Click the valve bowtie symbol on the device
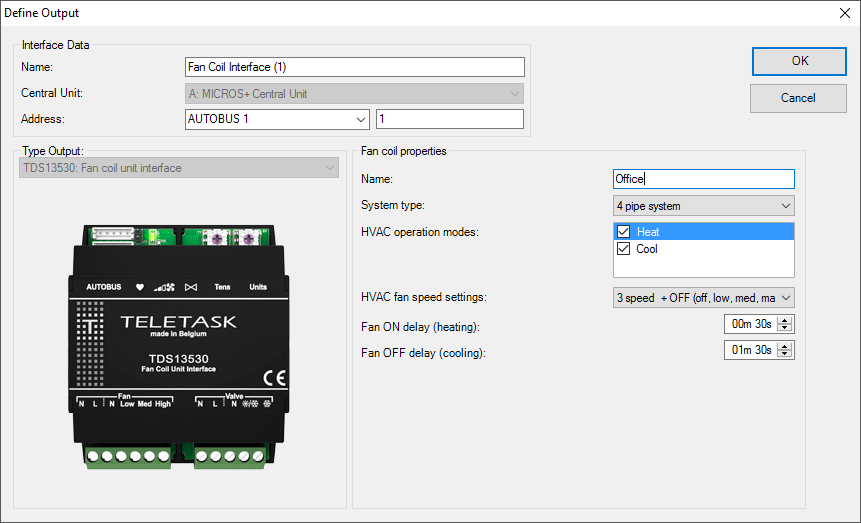The height and width of the screenshot is (523, 861). click(x=191, y=287)
